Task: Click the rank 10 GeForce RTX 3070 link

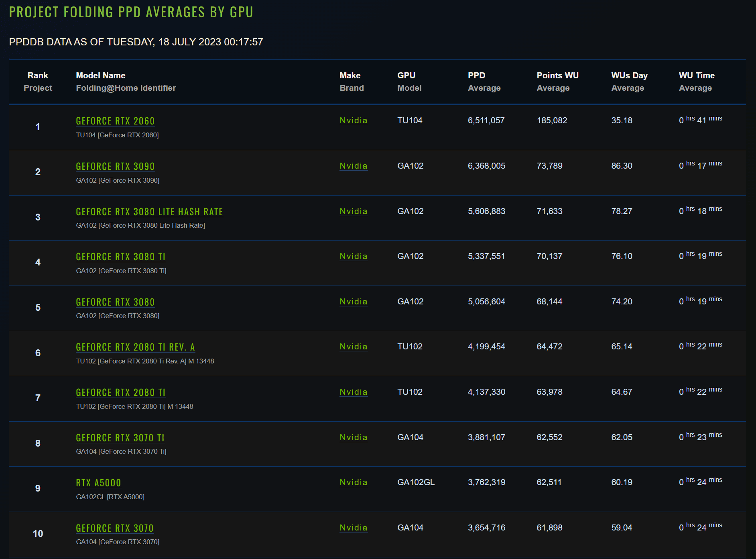Action: click(115, 528)
